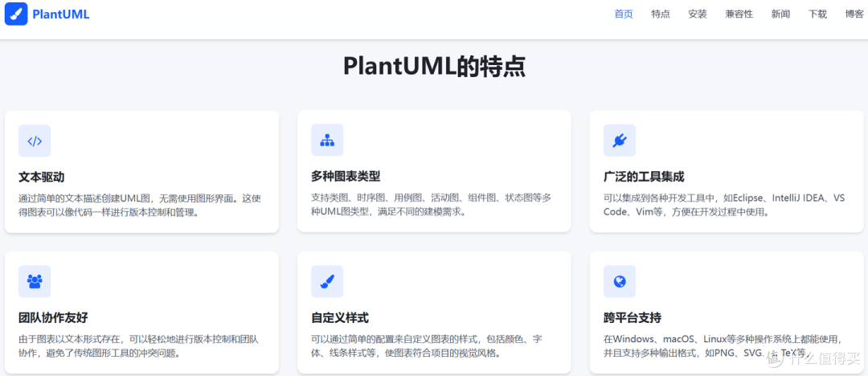Go to the 首页 nav item
The width and height of the screenshot is (868, 376).
(x=624, y=14)
